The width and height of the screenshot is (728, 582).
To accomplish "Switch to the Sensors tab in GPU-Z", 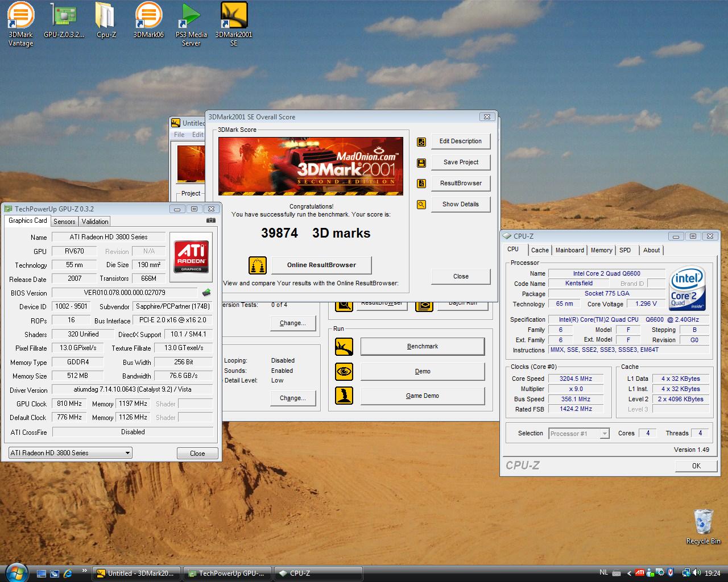I will (64, 222).
